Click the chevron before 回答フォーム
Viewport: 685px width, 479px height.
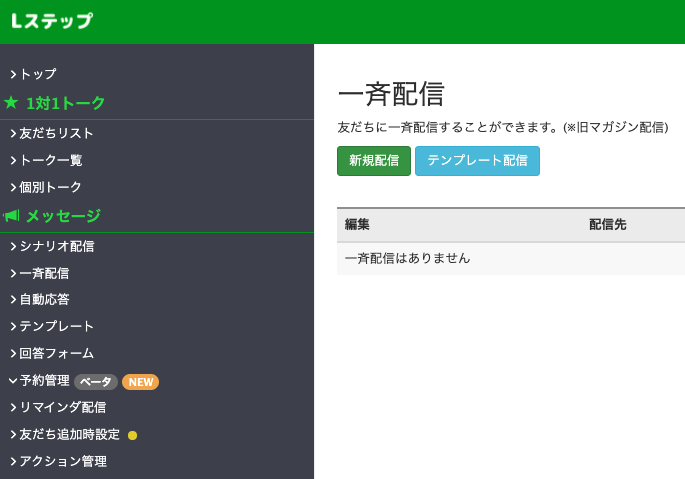(14, 354)
